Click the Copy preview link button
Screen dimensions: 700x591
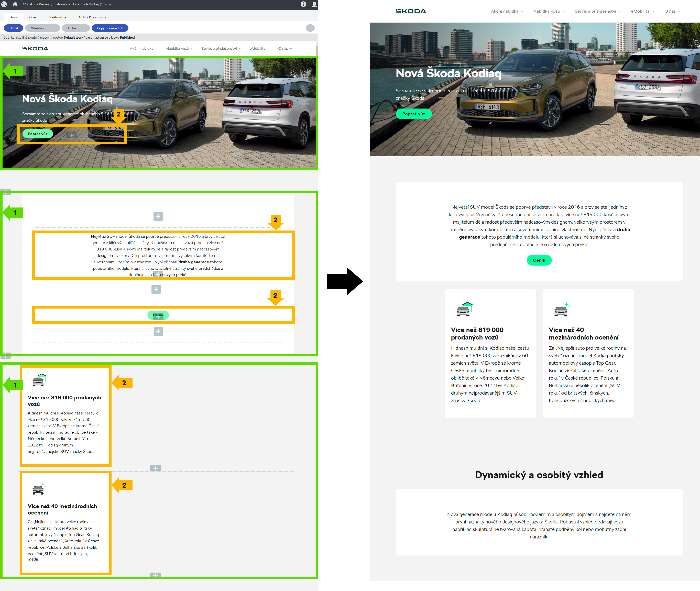pos(110,28)
